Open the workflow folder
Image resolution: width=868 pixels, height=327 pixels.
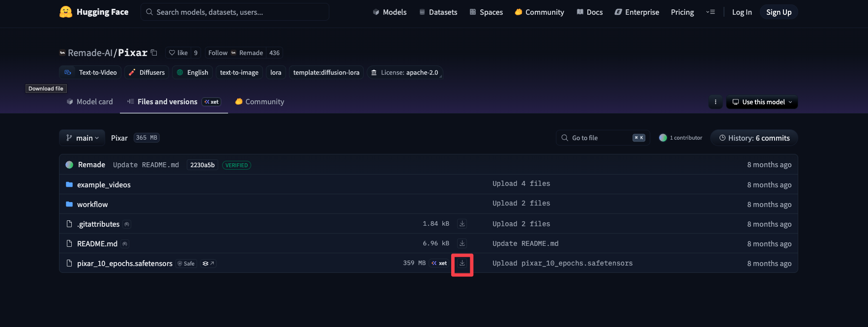coord(92,204)
